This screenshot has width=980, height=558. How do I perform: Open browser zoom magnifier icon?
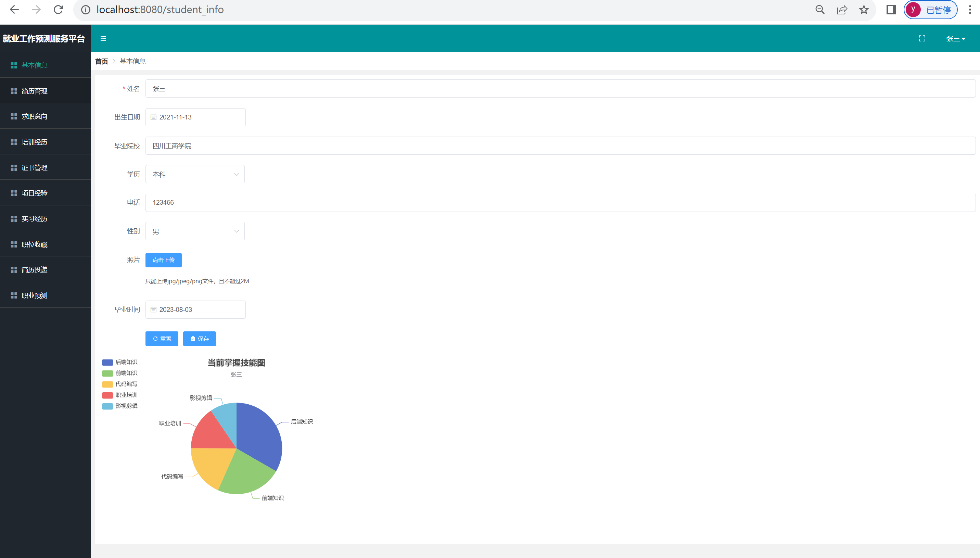[x=819, y=10]
